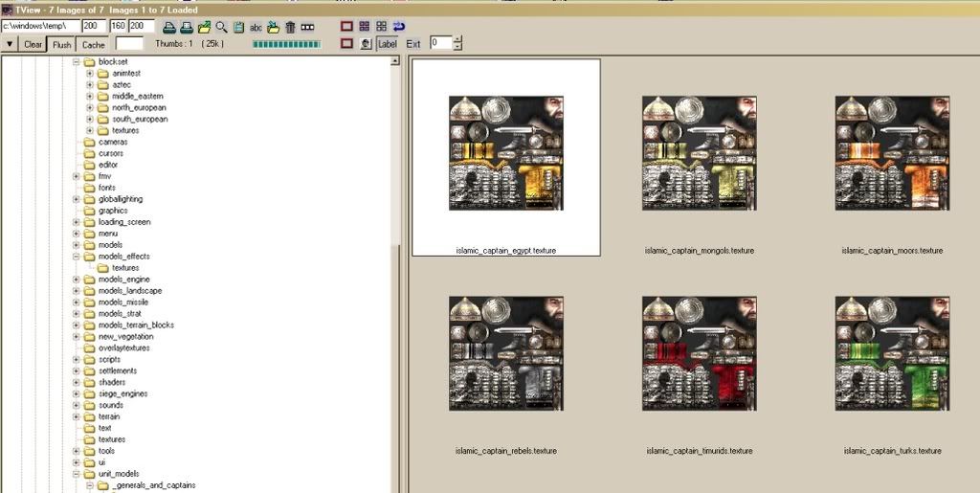Click the Ext label button
This screenshot has width=980, height=493.
click(413, 44)
